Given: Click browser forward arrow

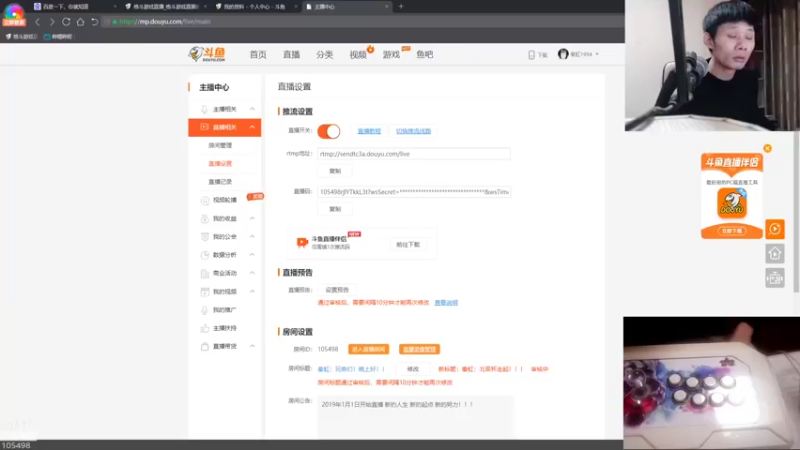Looking at the screenshot, I should click(52, 22).
